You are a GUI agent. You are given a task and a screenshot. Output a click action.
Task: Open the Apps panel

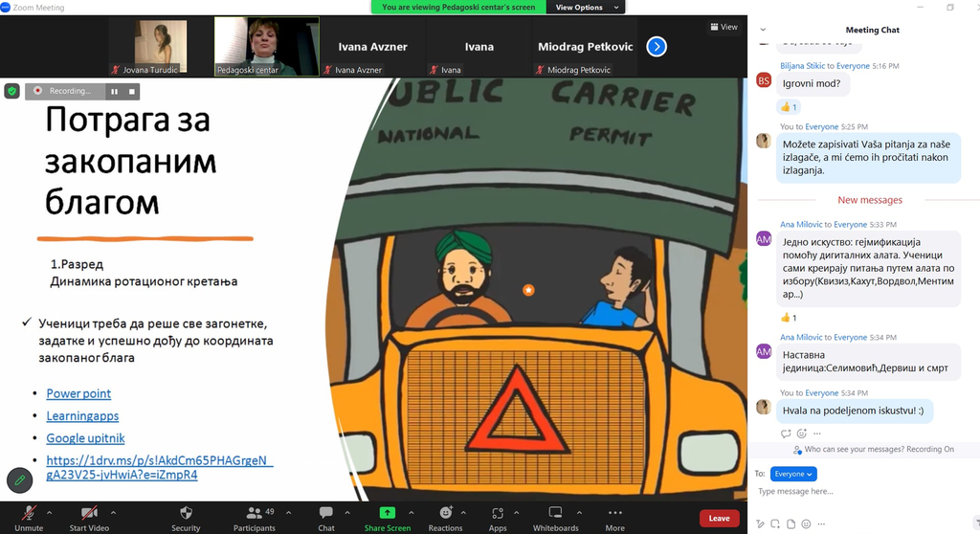point(498,513)
